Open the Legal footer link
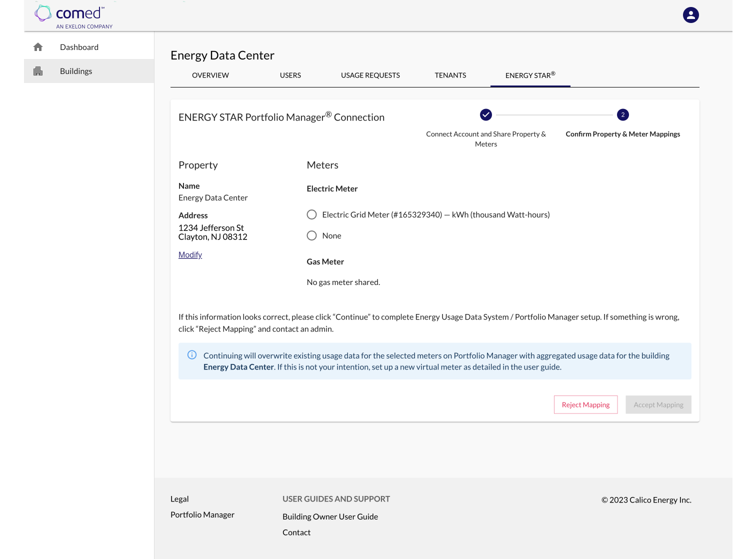 179,499
